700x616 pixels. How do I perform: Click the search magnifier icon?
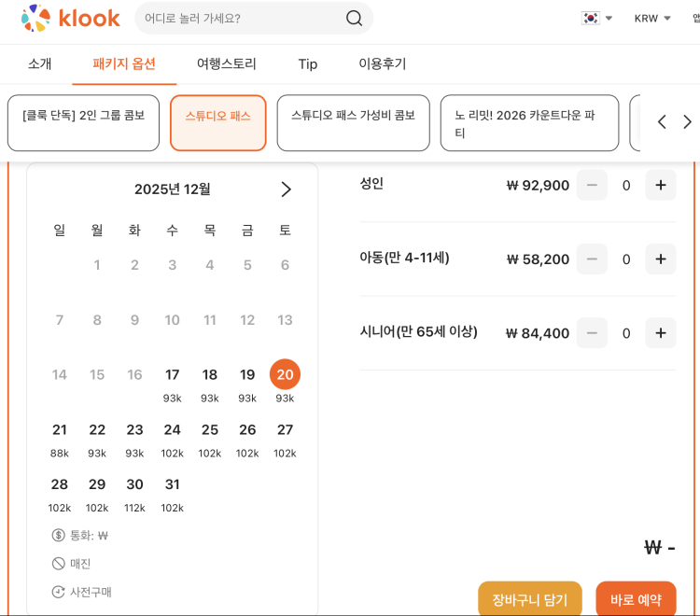(354, 19)
